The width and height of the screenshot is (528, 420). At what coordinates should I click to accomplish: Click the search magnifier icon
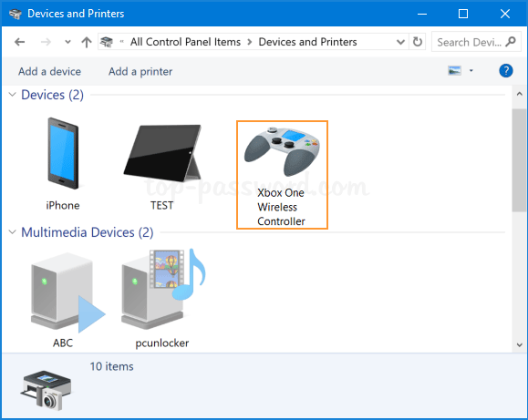[511, 42]
